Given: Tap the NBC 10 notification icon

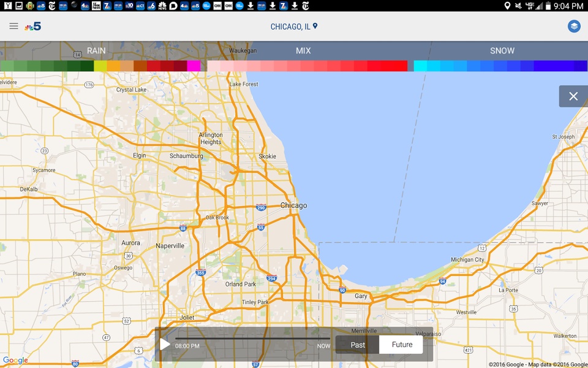Looking at the screenshot, I should pos(129,6).
